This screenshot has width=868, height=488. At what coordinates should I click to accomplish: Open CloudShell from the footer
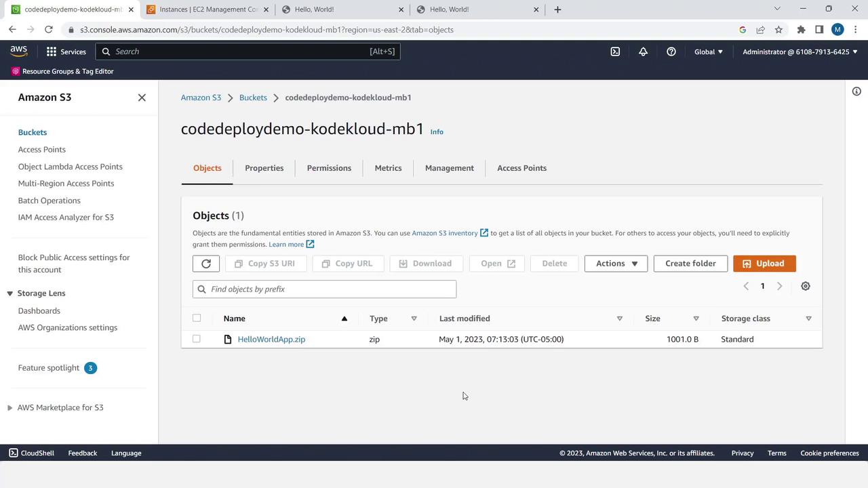pyautogui.click(x=31, y=453)
